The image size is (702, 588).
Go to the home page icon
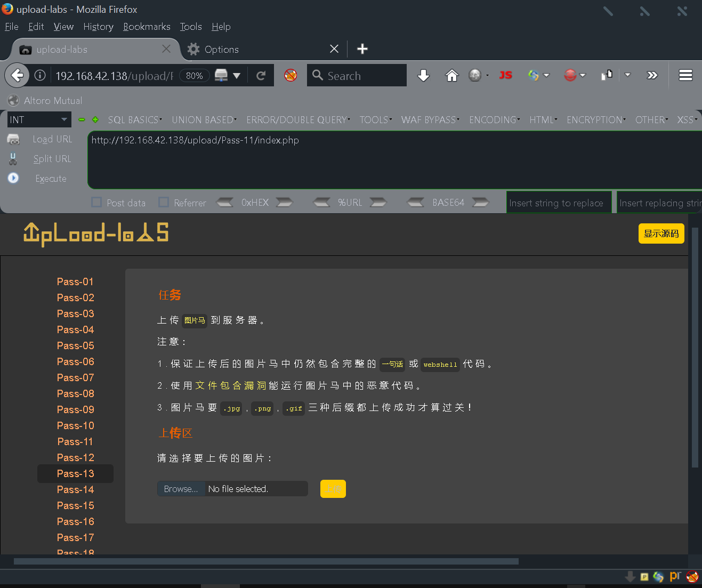click(452, 76)
